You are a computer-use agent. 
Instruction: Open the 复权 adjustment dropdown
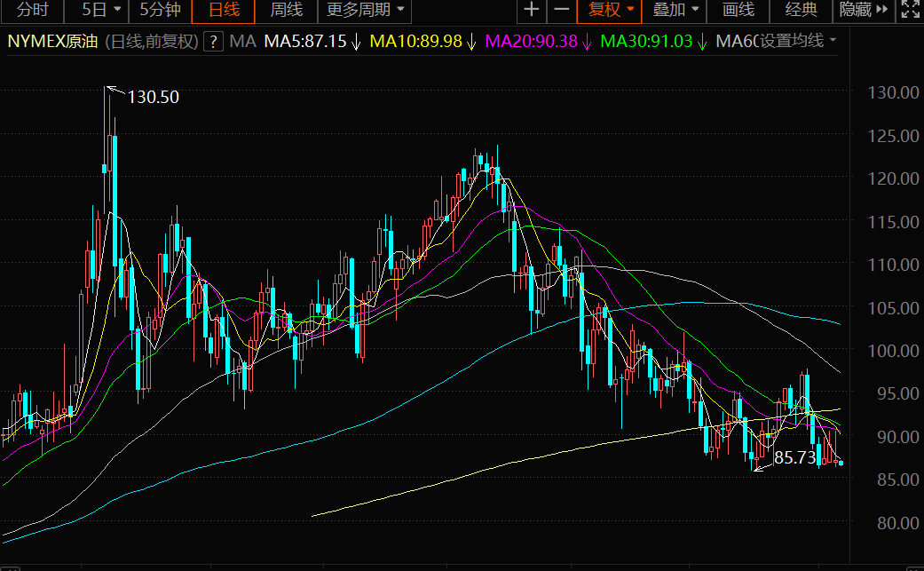[610, 10]
